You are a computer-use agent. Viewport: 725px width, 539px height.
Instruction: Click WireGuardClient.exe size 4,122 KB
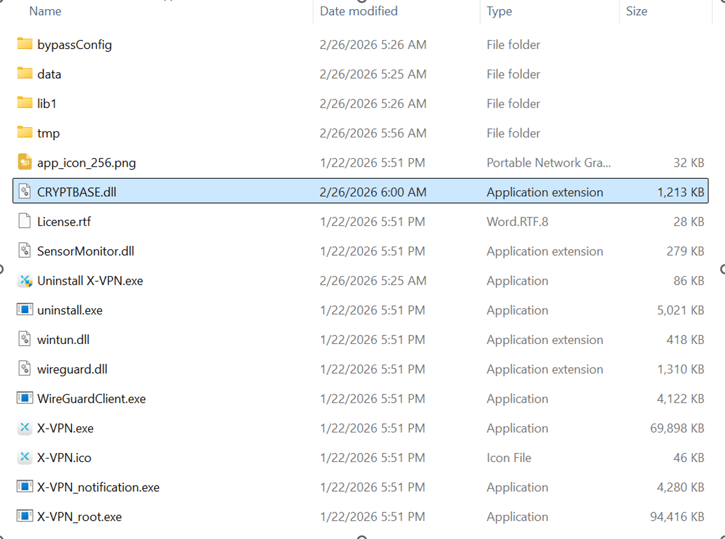[x=681, y=399]
